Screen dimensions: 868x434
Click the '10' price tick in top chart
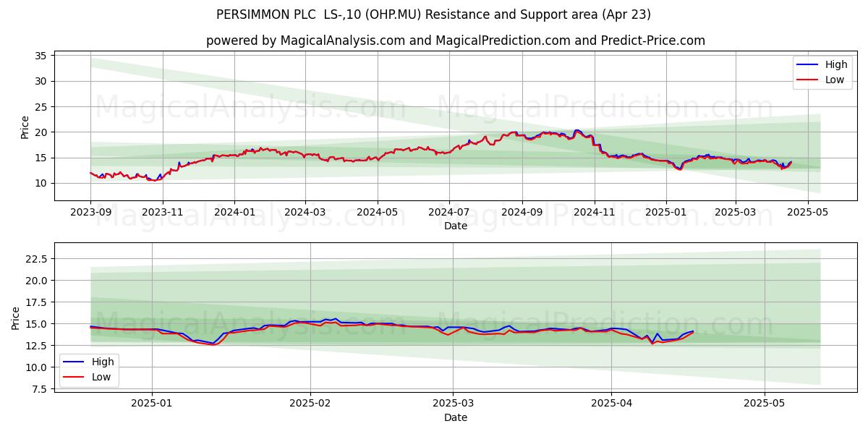tap(41, 183)
